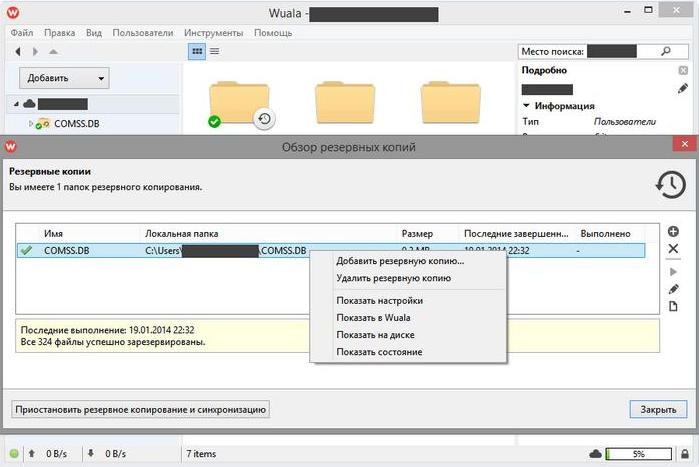Collapse the cloud account tree node

16,104
